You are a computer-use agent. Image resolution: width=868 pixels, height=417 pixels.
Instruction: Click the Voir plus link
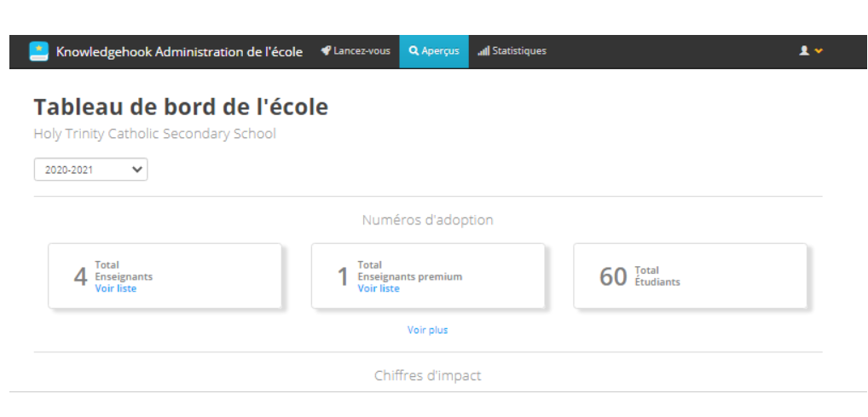pos(428,330)
